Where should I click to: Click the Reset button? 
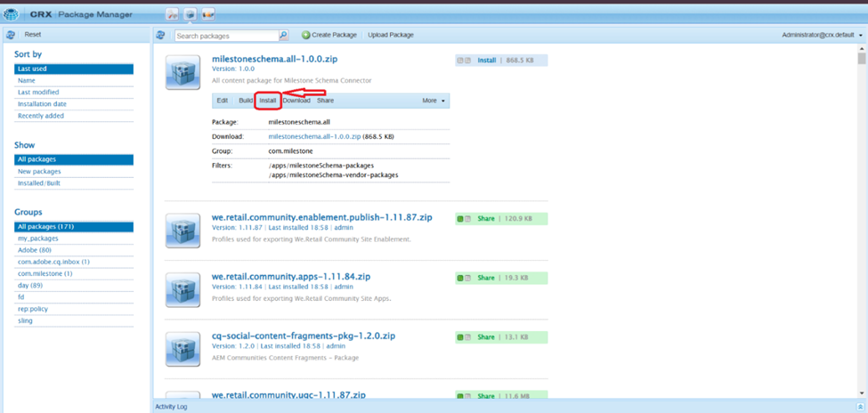click(33, 35)
